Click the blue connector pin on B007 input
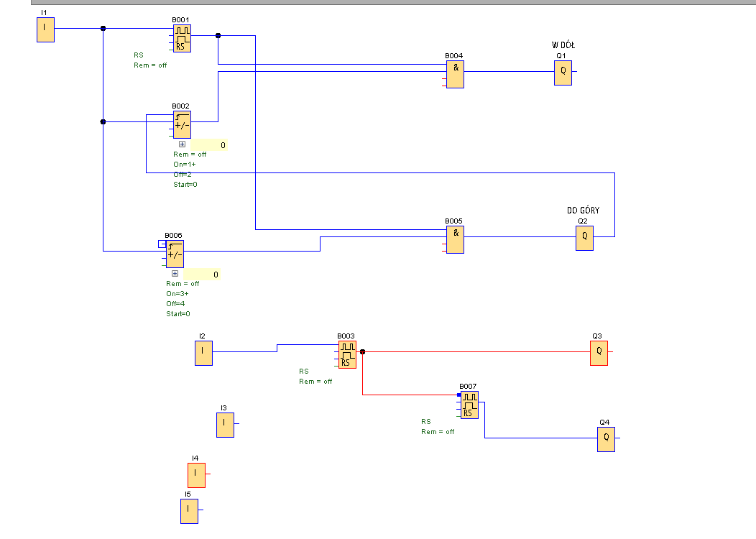 tap(459, 395)
